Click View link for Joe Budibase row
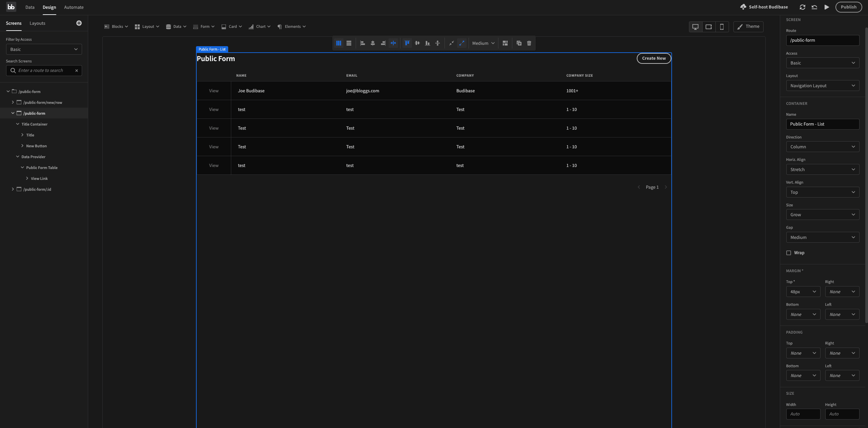 pyautogui.click(x=214, y=91)
